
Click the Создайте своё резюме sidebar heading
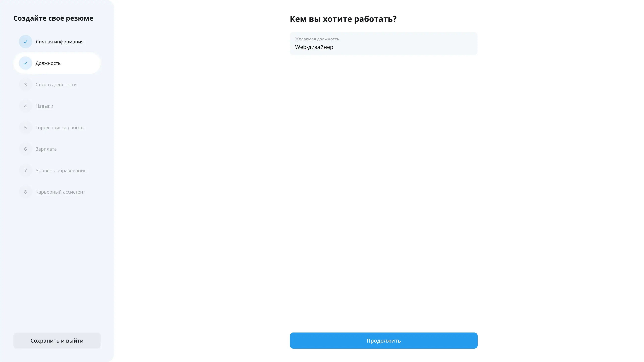(53, 18)
